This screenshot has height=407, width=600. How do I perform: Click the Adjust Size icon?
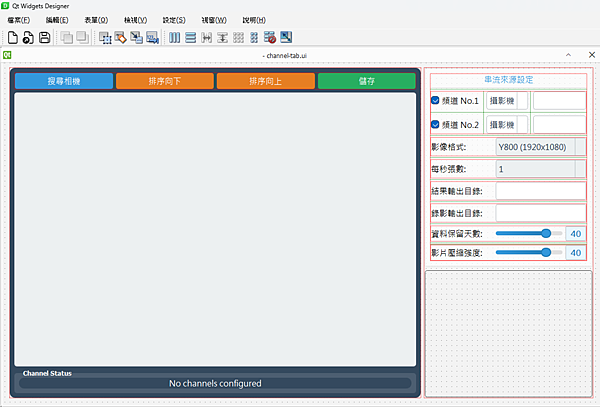[286, 37]
